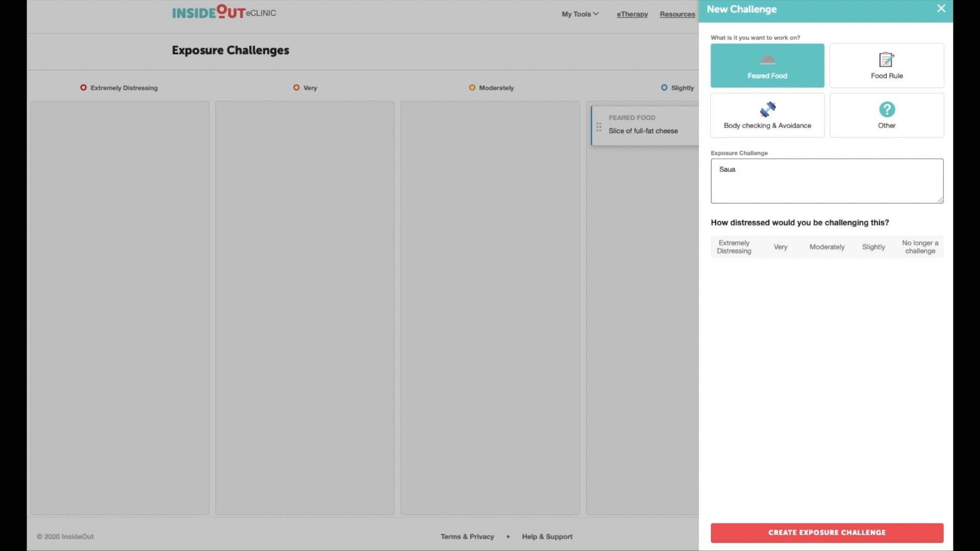Click the InsideOut eClinic logo

click(224, 12)
